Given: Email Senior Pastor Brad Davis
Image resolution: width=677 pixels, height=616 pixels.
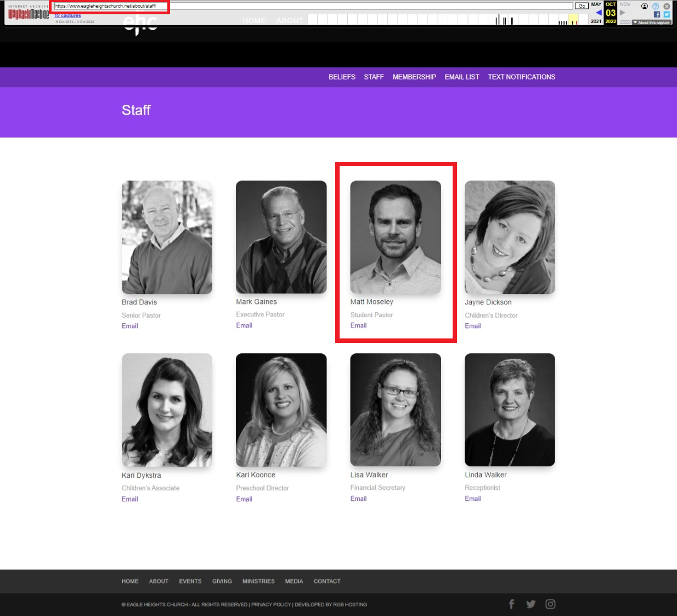Looking at the screenshot, I should click(129, 326).
